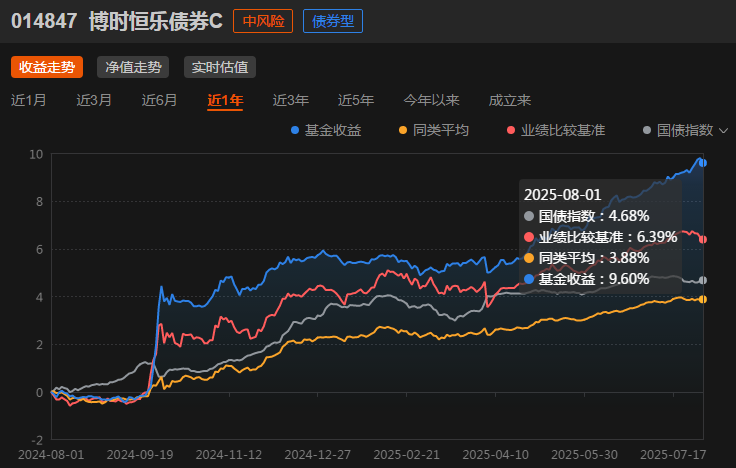Click the blue 基金收益 end marker

[703, 163]
